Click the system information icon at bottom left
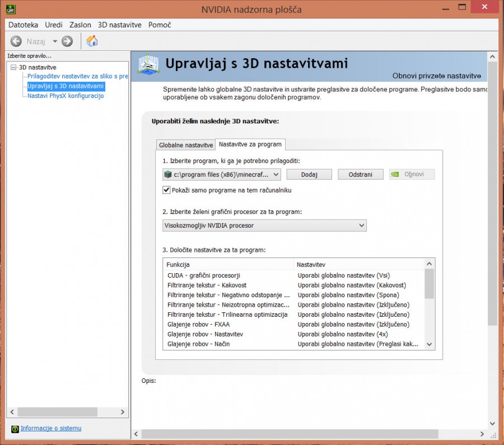The image size is (504, 445). 15,429
